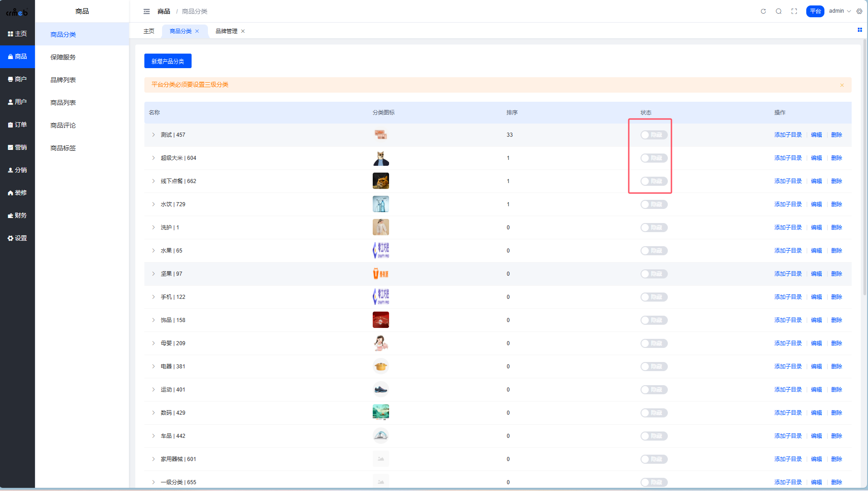Screen dimensions: 868x491
Task: Click the refresh icon in top bar
Action: [763, 11]
